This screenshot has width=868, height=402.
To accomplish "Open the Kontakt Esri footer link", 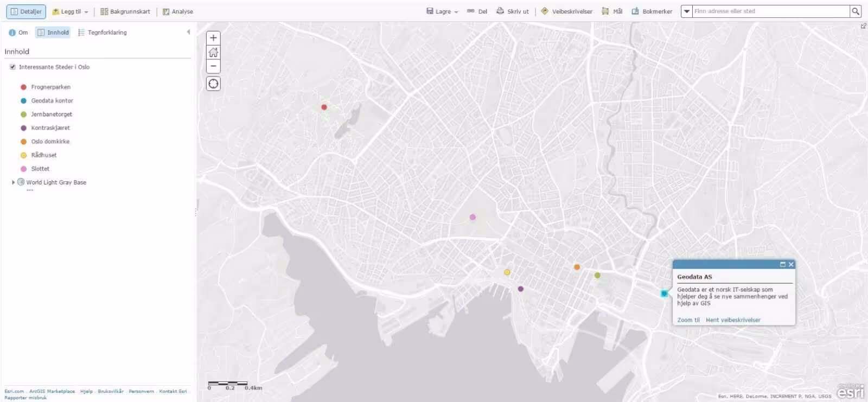I will pyautogui.click(x=173, y=391).
